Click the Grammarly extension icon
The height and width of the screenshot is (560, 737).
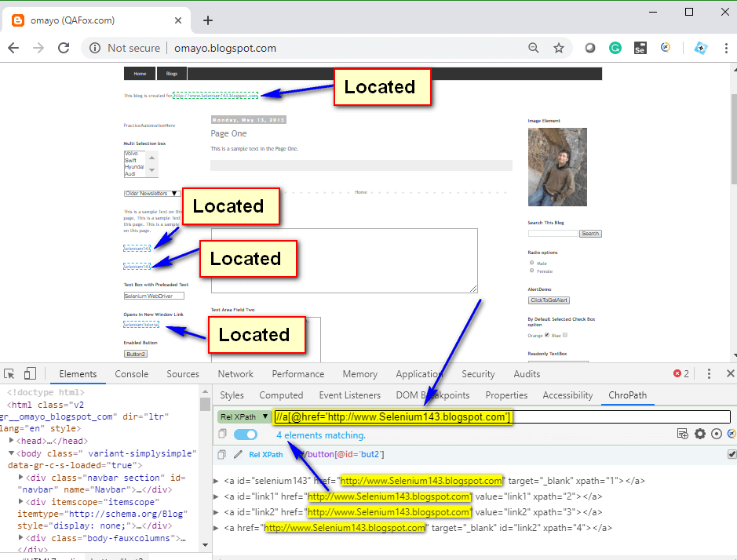(x=615, y=48)
